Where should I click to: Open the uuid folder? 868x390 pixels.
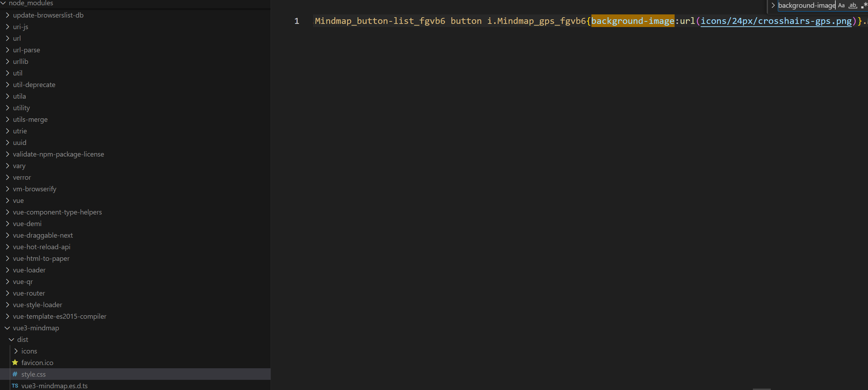coord(20,142)
